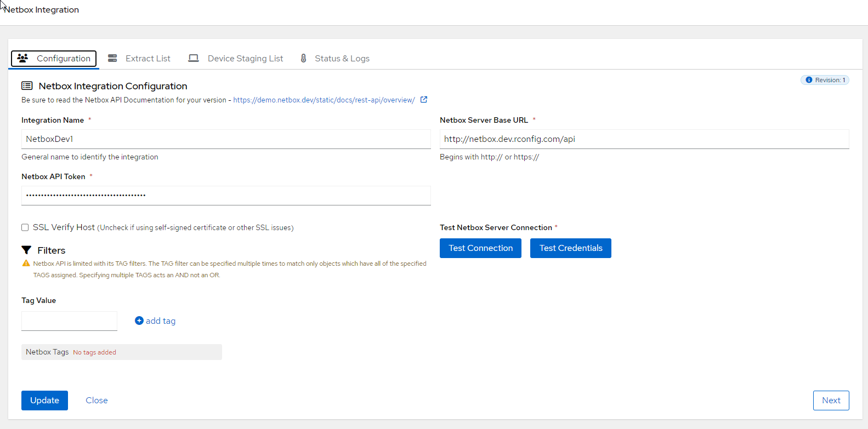Click the Configuration tab users icon
Viewport: 868px width, 429px height.
22,58
